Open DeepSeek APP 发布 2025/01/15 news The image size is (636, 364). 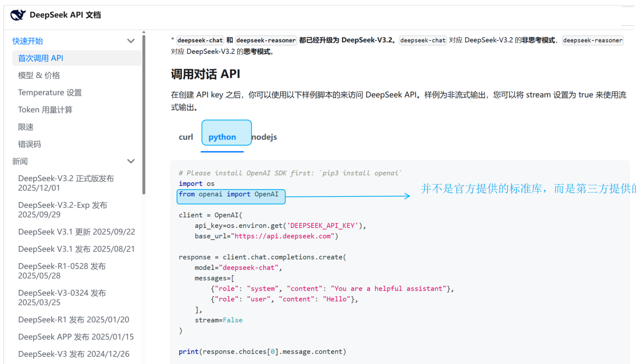click(x=76, y=337)
